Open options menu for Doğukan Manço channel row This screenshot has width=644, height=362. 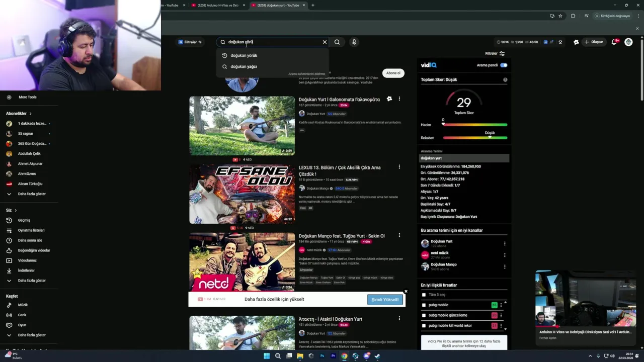click(x=505, y=267)
